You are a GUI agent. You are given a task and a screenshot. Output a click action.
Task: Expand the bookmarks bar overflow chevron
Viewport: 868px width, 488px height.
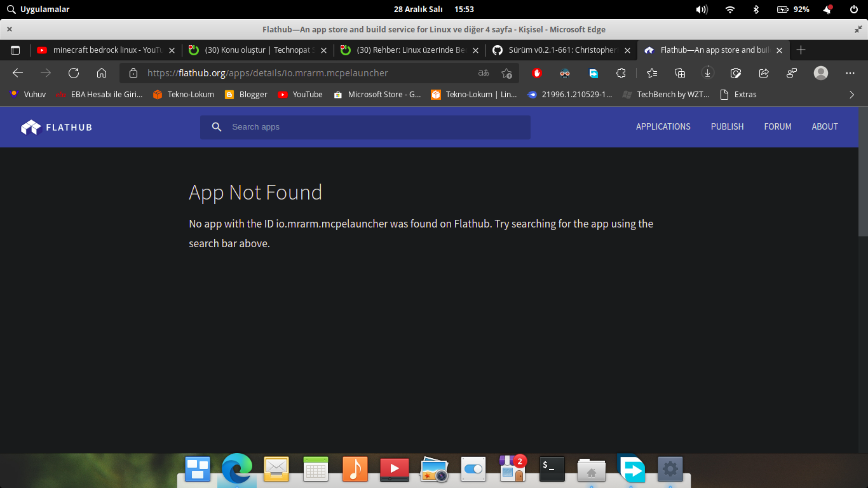click(852, 95)
